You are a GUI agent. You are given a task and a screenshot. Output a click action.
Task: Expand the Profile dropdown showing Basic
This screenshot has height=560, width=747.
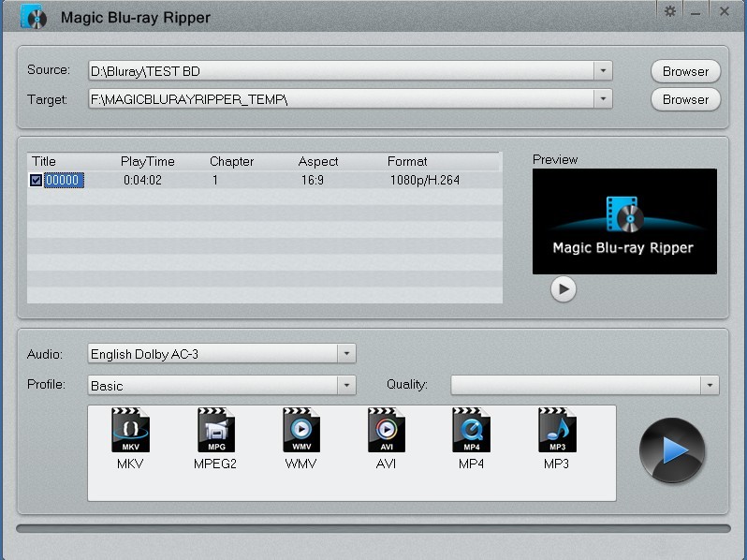click(346, 385)
